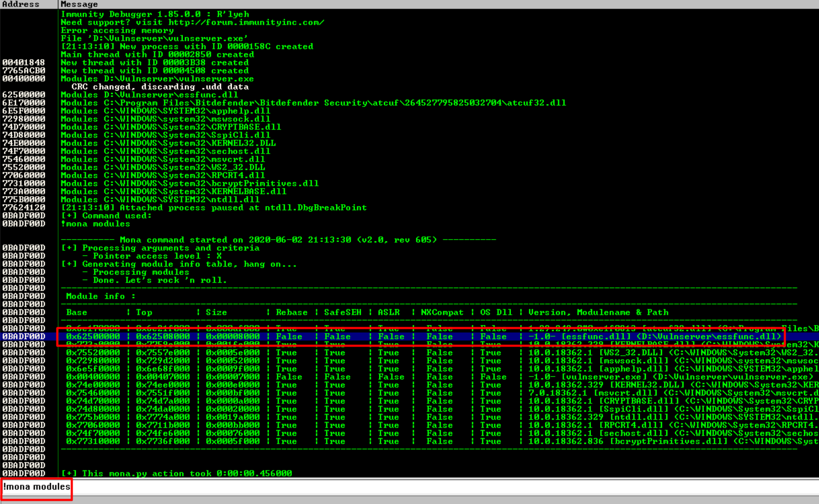Select the ntdll.dll module info row
The width and height of the screenshot is (819, 504).
439,417
